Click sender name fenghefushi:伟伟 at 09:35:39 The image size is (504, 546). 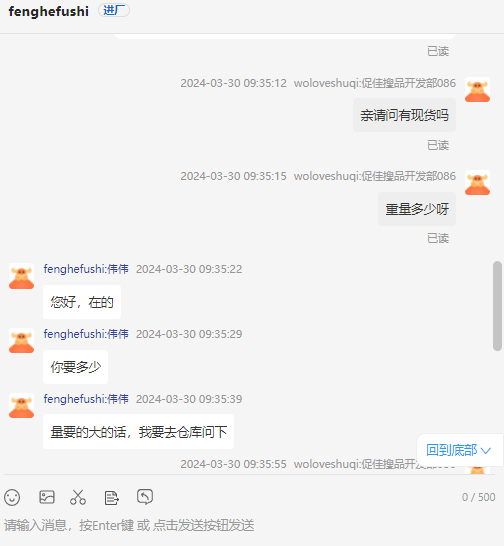(x=86, y=399)
